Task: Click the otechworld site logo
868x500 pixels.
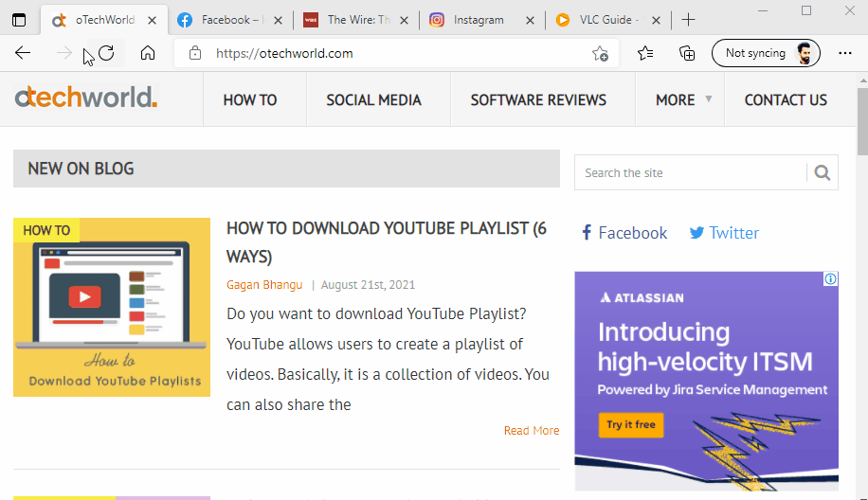Action: (86, 98)
